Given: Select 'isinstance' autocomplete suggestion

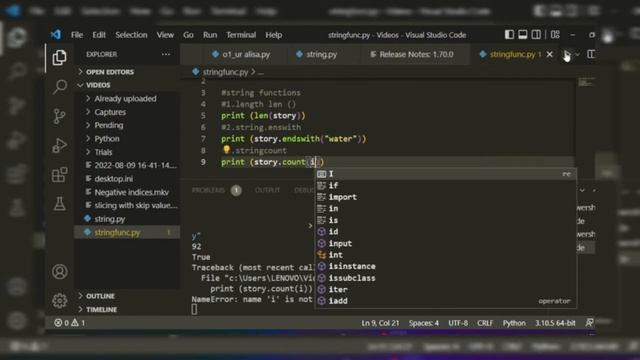Looking at the screenshot, I should [x=446, y=266].
